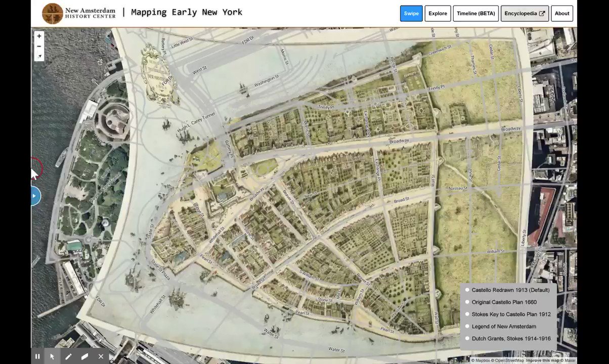The height and width of the screenshot is (364, 609).
Task: Select Legend of New Amsterdam layer
Action: 500,327
